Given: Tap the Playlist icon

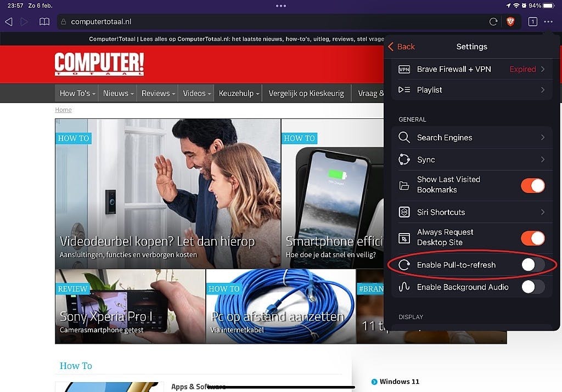Looking at the screenshot, I should tap(404, 90).
